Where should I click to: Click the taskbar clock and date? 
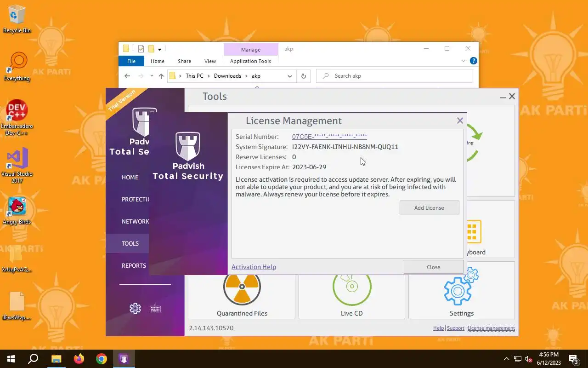click(x=549, y=359)
